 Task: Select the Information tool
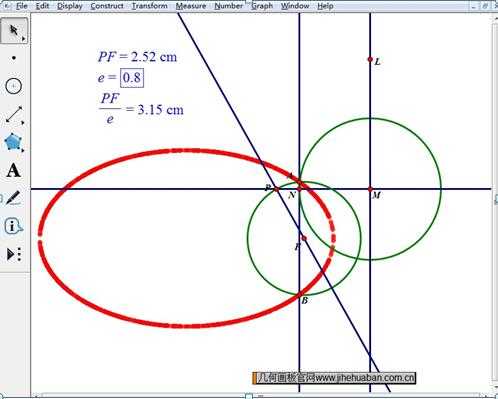point(13,226)
